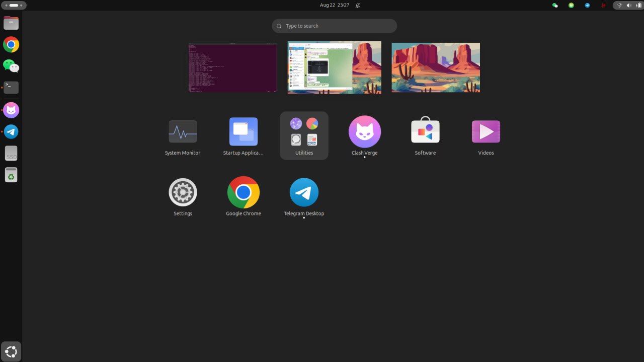
Task: Expand the Utilities app folder
Action: (x=304, y=135)
